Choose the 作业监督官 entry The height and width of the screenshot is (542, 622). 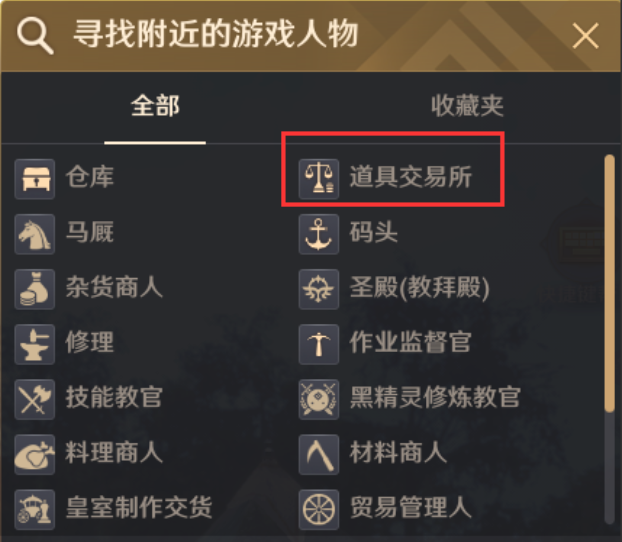[x=410, y=344]
